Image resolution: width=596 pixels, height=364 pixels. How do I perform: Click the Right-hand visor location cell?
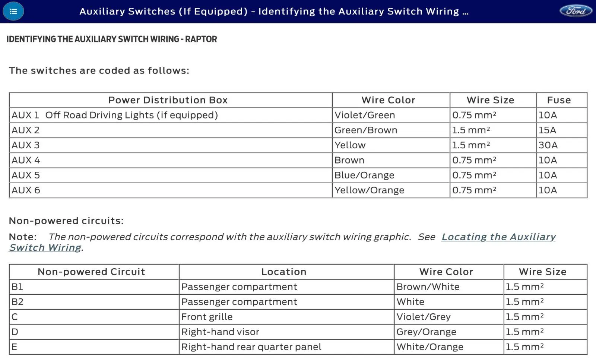(x=286, y=332)
